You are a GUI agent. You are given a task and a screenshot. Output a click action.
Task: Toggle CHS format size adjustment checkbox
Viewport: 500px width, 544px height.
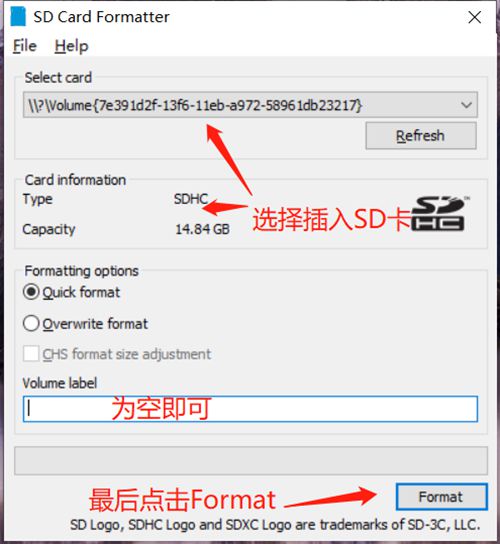pos(31,354)
